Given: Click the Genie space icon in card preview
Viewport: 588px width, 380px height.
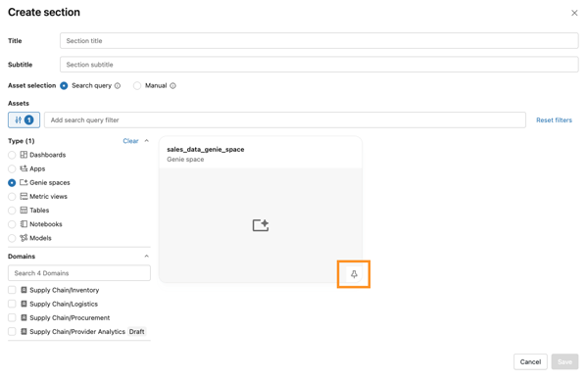Looking at the screenshot, I should coord(261,225).
